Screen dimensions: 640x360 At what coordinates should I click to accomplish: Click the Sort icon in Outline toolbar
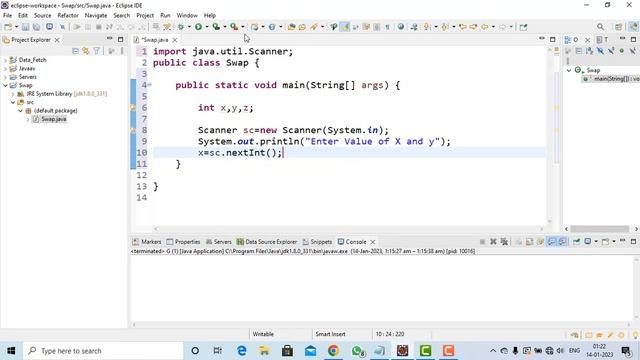pos(589,51)
